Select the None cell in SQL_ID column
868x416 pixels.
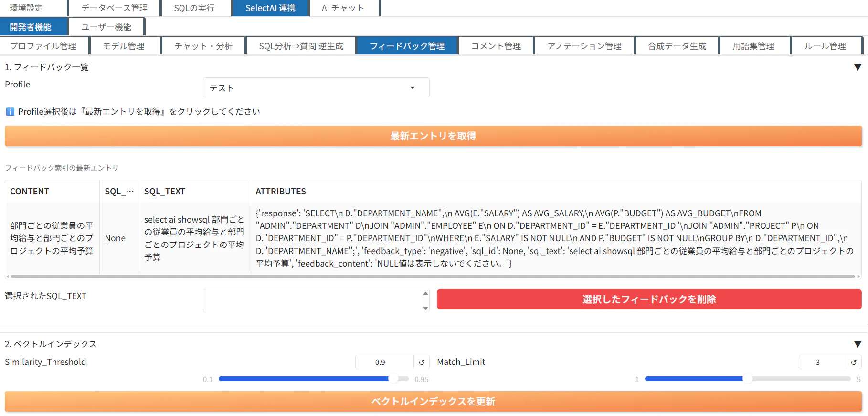(x=119, y=238)
